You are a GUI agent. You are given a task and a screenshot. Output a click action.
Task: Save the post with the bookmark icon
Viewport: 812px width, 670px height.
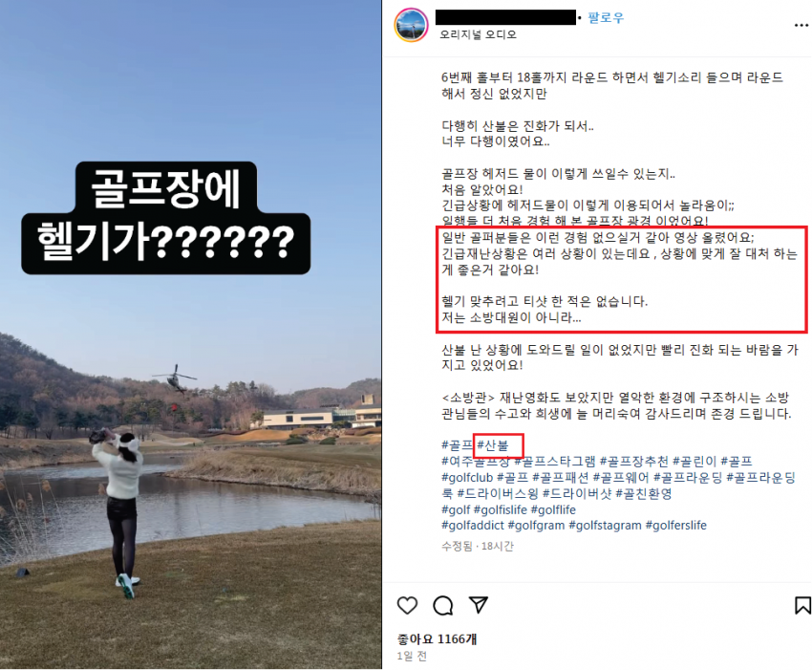pos(802,605)
